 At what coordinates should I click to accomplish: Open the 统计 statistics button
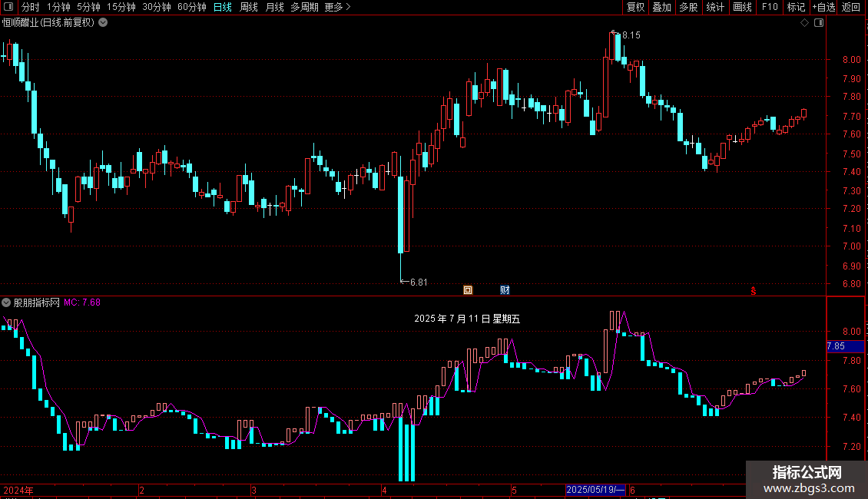pyautogui.click(x=715, y=7)
